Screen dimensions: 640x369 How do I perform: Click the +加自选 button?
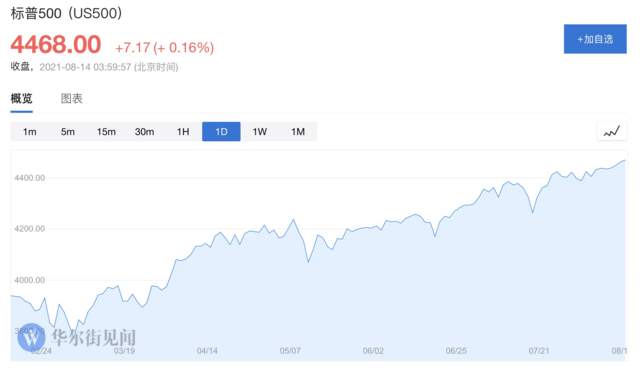point(595,39)
